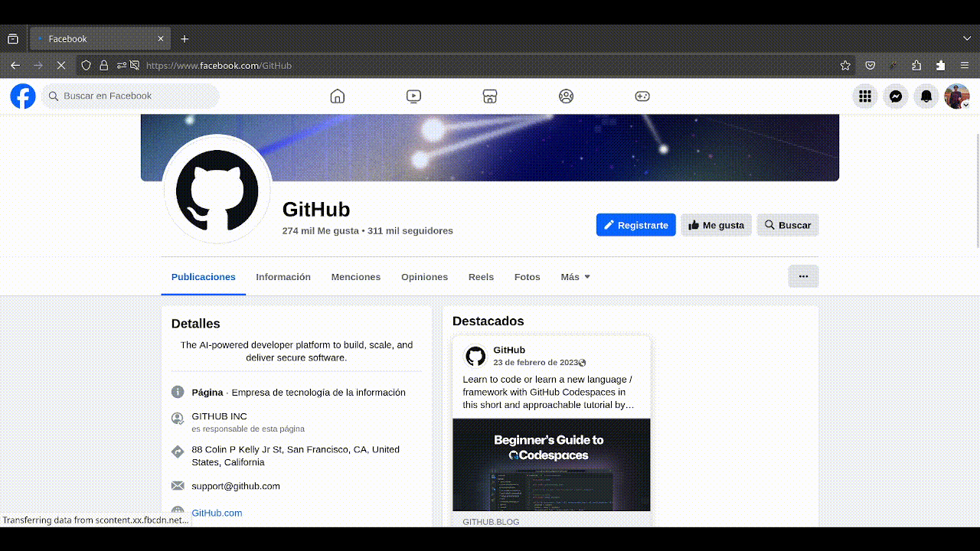Click the GITHUB.BLOG source label
The image size is (980, 551).
click(491, 522)
